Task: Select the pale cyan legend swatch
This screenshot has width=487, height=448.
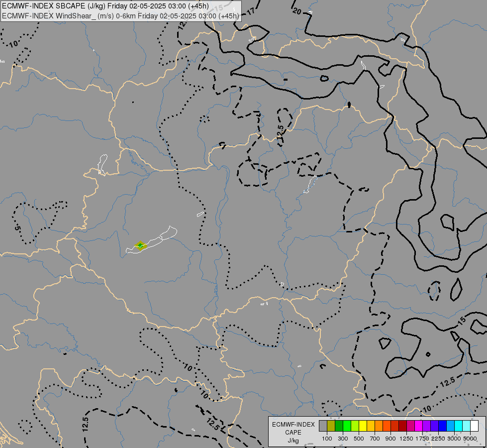Action: (466, 426)
